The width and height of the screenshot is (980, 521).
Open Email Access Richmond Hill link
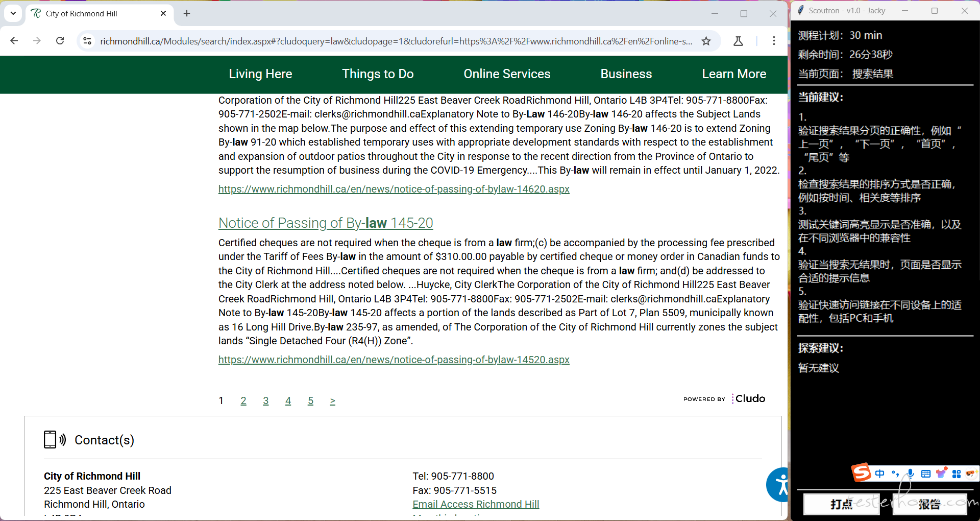click(476, 504)
